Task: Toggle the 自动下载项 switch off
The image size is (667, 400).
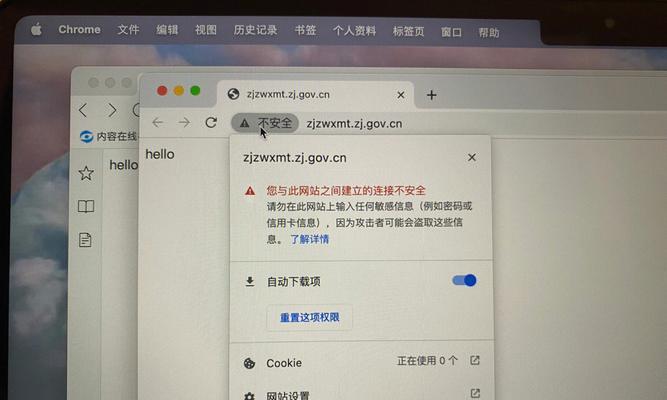Action: click(464, 280)
